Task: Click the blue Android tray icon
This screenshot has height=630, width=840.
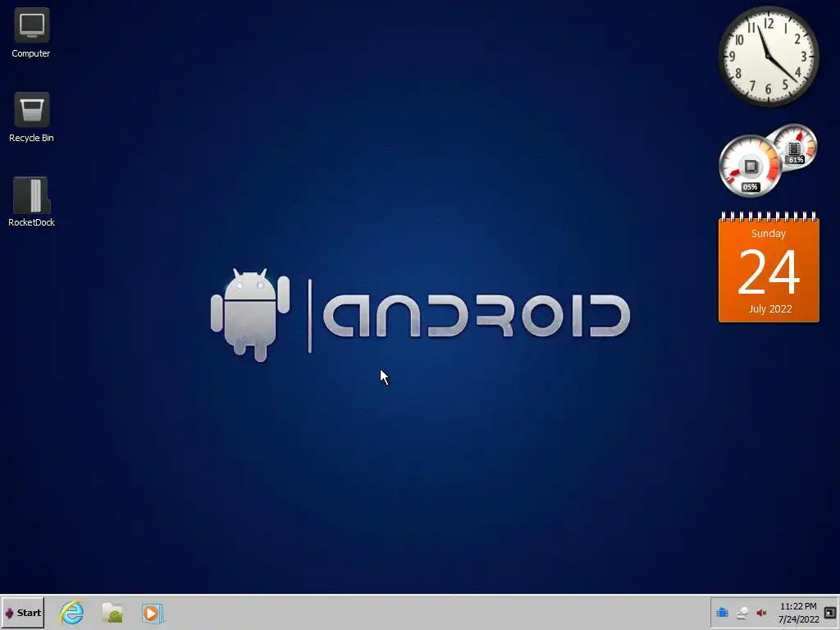Action: coord(722,612)
